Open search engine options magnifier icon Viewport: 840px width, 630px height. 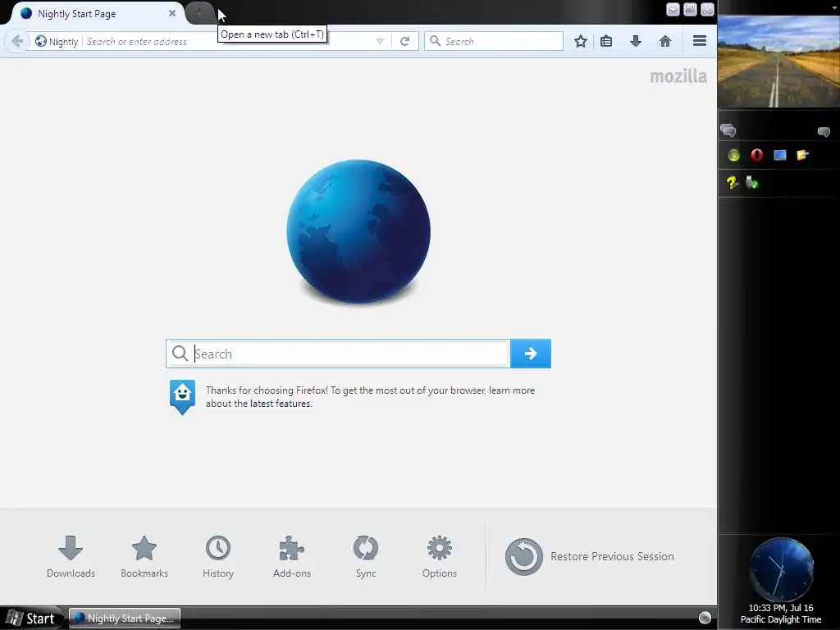point(435,41)
